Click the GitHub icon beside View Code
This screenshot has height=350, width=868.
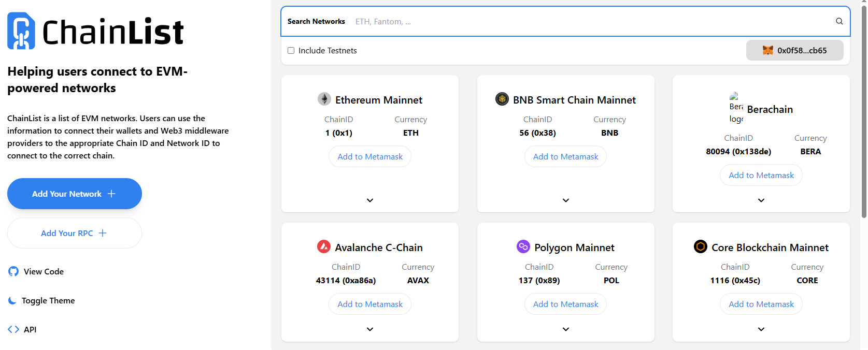[13, 271]
